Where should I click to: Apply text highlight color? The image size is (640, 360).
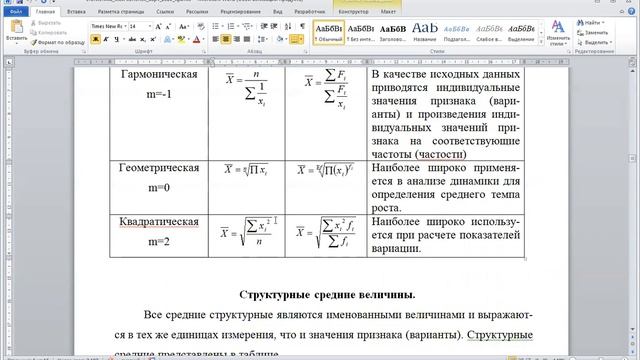click(x=181, y=39)
